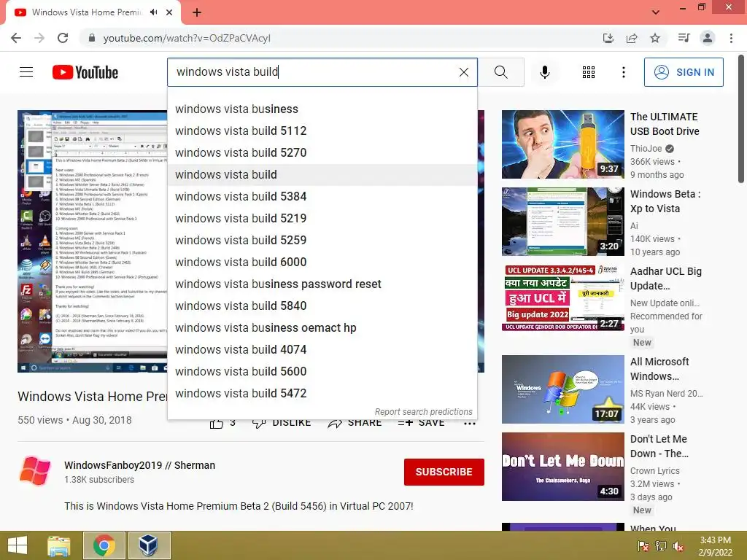Open the Chrome profile avatar

(x=708, y=38)
